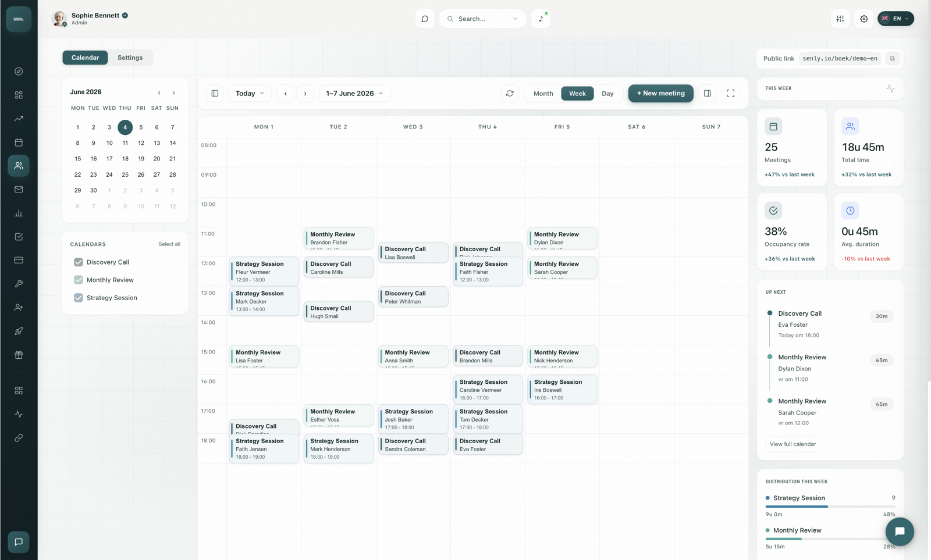The image size is (931, 560).
Task: Click the New meeting button
Action: pyautogui.click(x=660, y=94)
